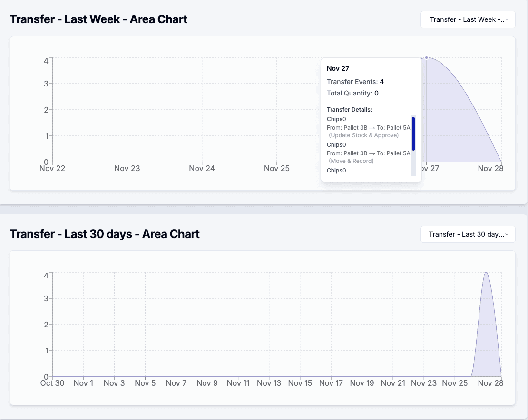This screenshot has width=528, height=420.
Task: Click the Nov 22 label on weekly chart axis
Action: [x=52, y=168]
